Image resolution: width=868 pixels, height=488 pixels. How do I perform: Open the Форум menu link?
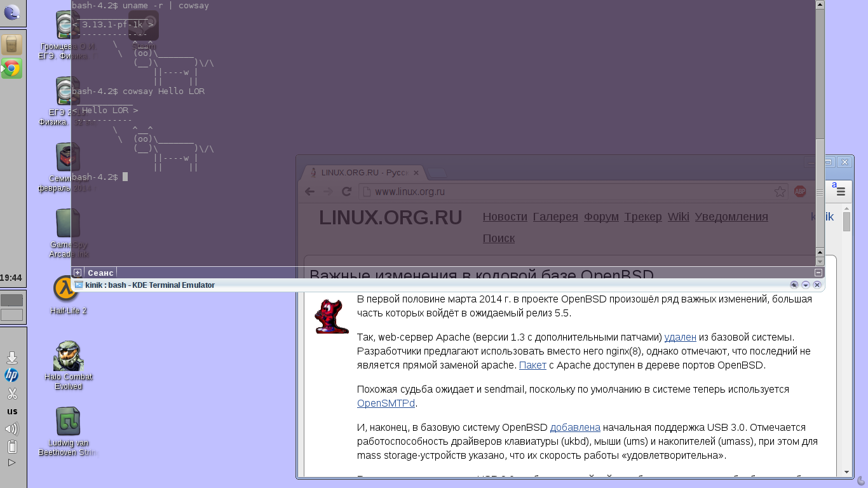coord(601,217)
